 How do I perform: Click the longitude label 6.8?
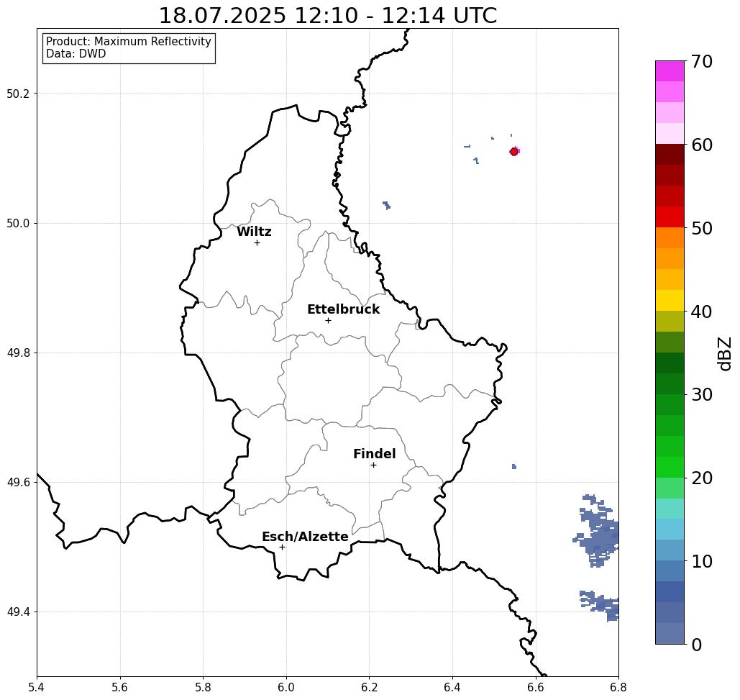618,687
